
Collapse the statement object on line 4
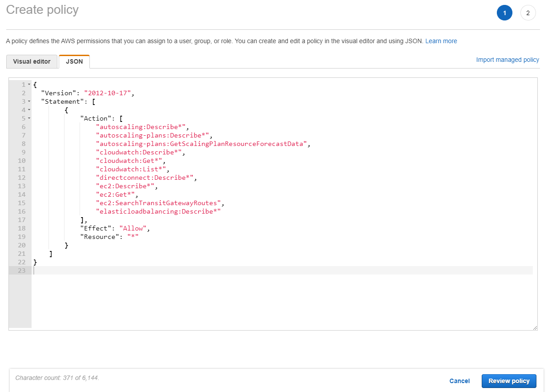[x=29, y=110]
